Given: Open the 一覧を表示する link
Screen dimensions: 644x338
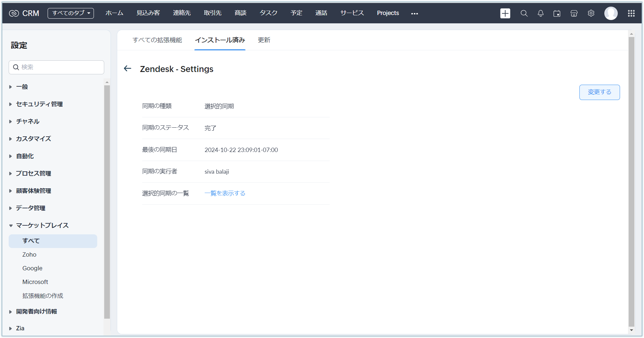Looking at the screenshot, I should tap(225, 193).
